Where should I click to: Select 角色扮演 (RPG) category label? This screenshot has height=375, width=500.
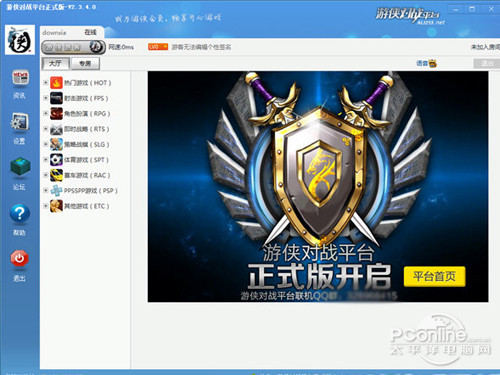(x=87, y=114)
